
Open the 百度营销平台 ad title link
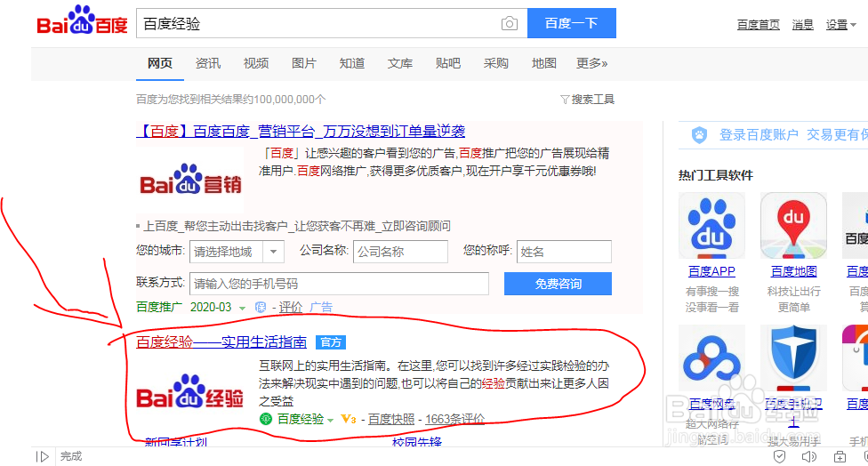(301, 131)
